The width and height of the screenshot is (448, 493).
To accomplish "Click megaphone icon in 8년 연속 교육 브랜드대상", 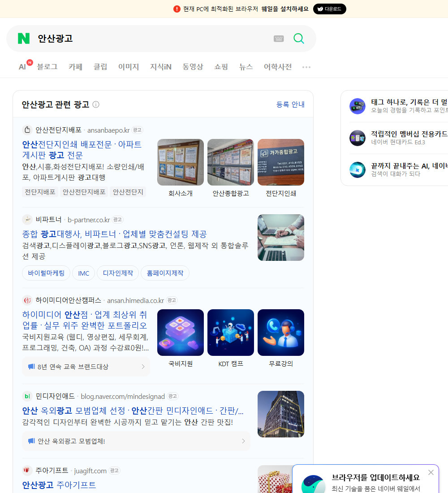I will (x=31, y=367).
